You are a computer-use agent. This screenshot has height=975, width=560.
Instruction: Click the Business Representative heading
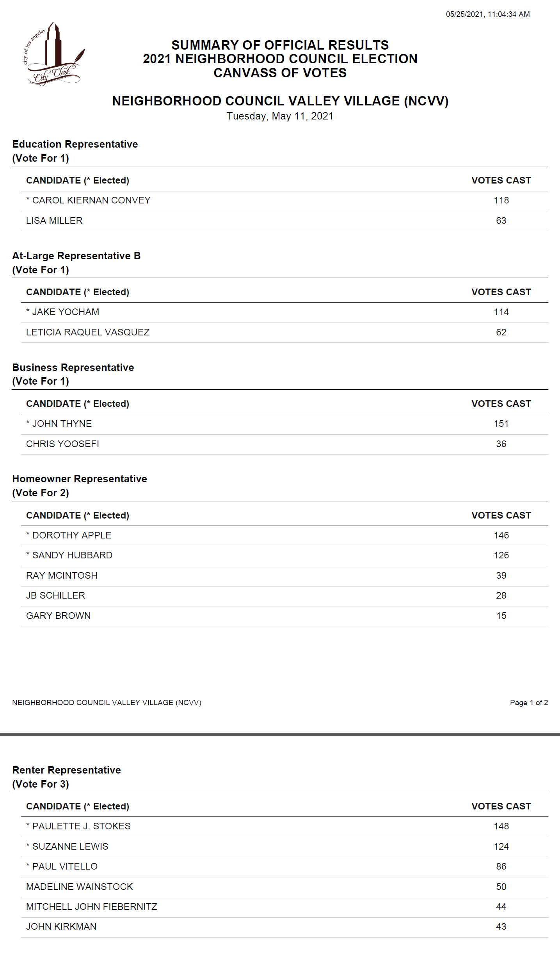pos(73,367)
